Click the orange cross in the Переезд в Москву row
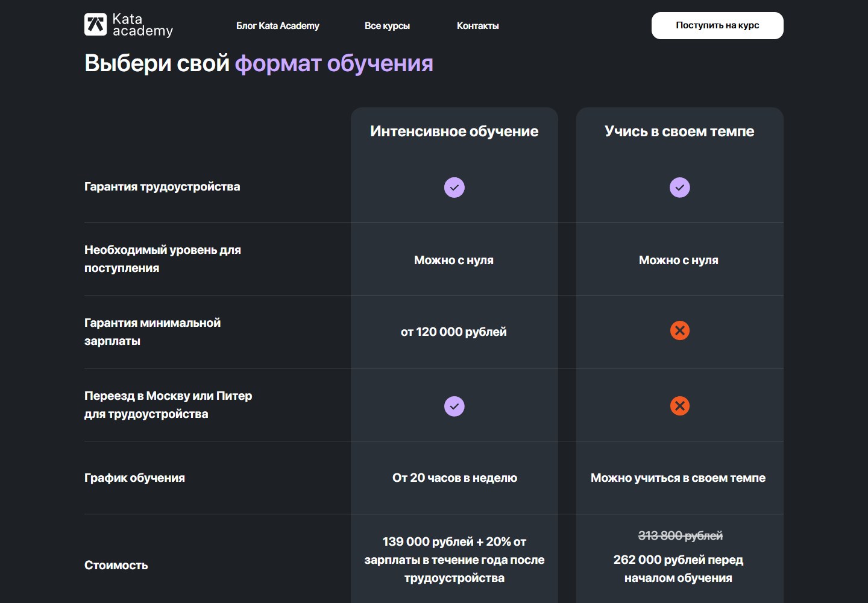 [x=680, y=406]
